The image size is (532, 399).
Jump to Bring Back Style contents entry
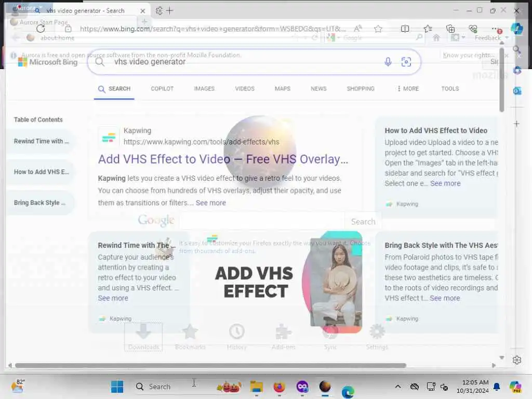(41, 203)
